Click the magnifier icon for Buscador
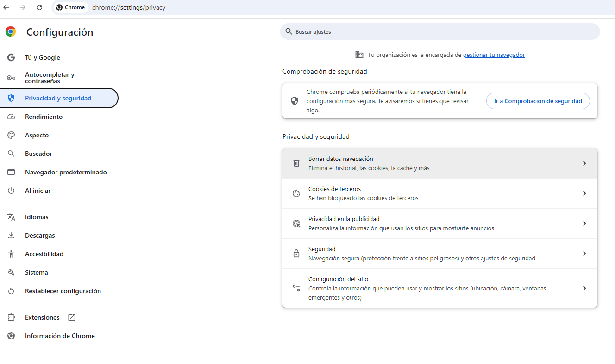 coord(11,154)
